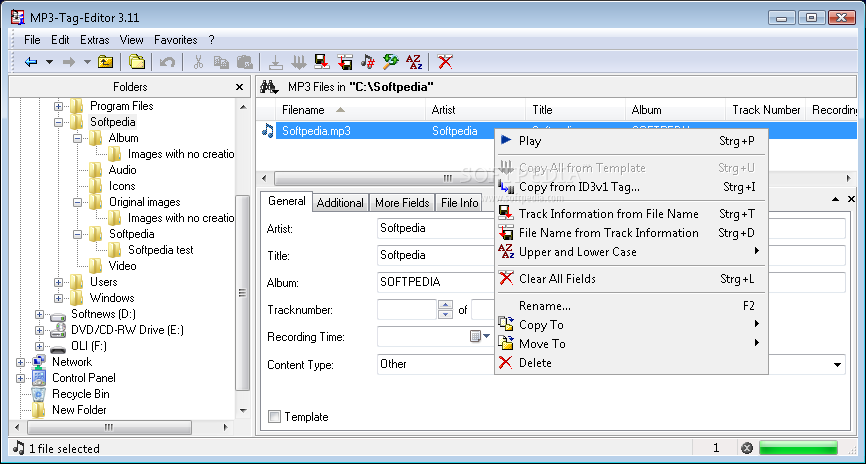Image resolution: width=866 pixels, height=464 pixels.
Task: Click the Copy from Template toolbar icon
Action: point(276,62)
